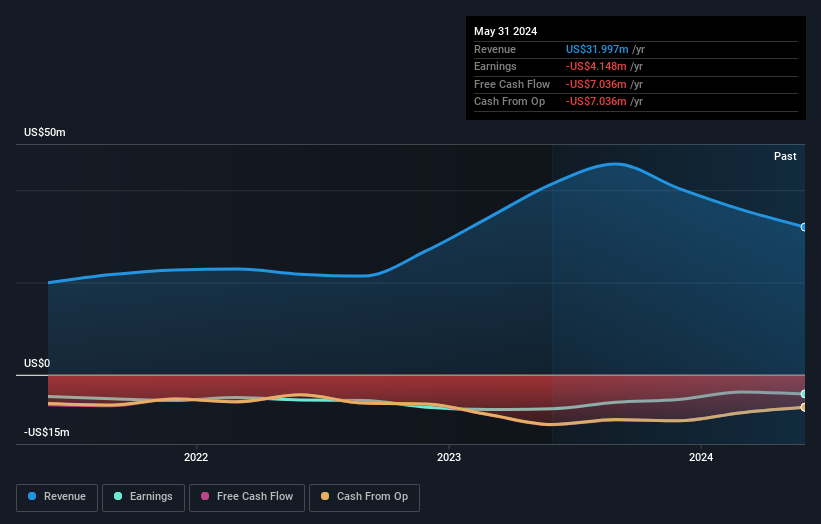Screen dimensions: 821x524
Task: Click the Past label on the chart
Action: click(x=785, y=156)
